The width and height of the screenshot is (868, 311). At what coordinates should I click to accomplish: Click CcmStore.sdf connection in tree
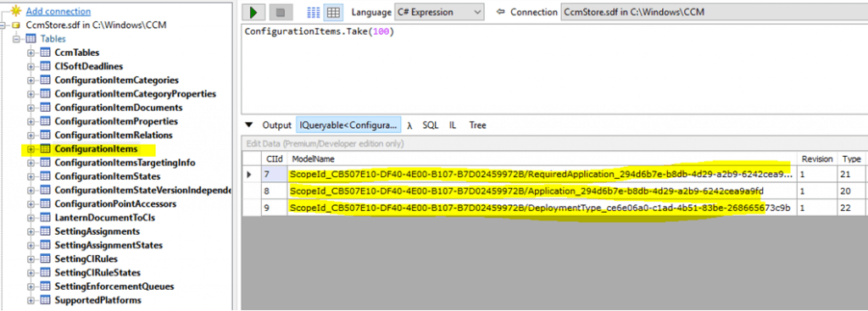[96, 25]
